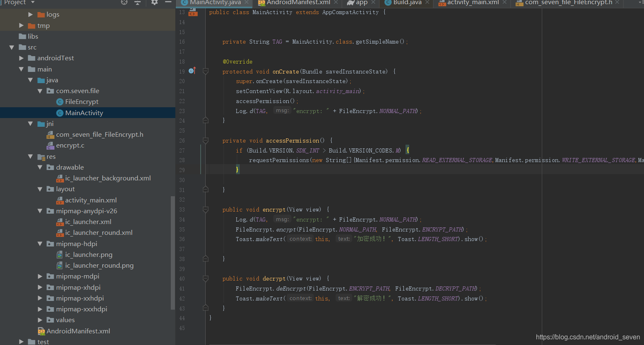Close the activity_main.xml tab
Screen dimensions: 644x345
click(x=504, y=2)
